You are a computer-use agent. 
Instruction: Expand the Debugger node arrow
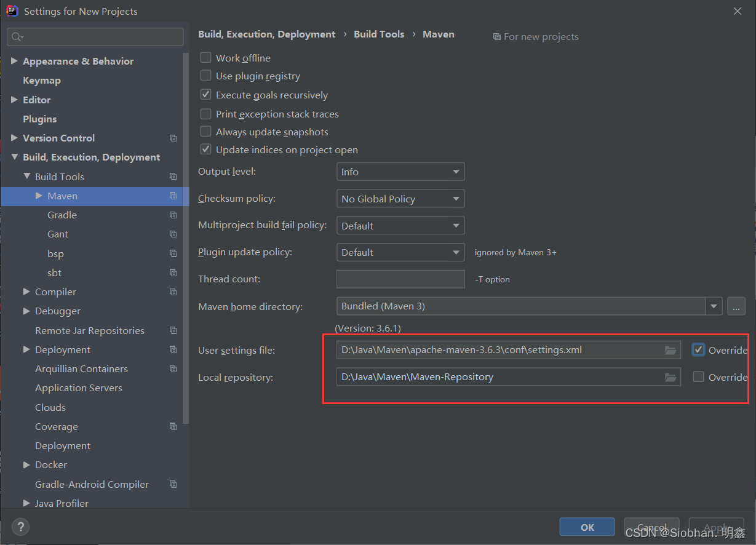pyautogui.click(x=26, y=311)
